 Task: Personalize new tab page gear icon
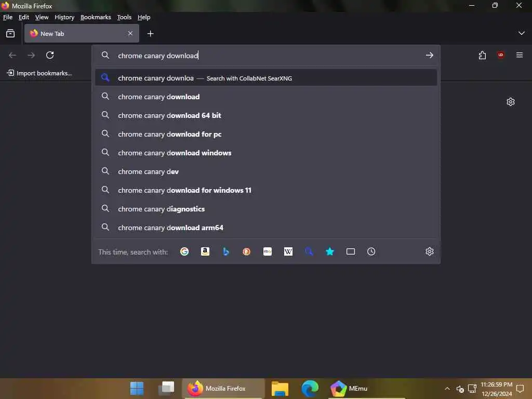tap(511, 102)
